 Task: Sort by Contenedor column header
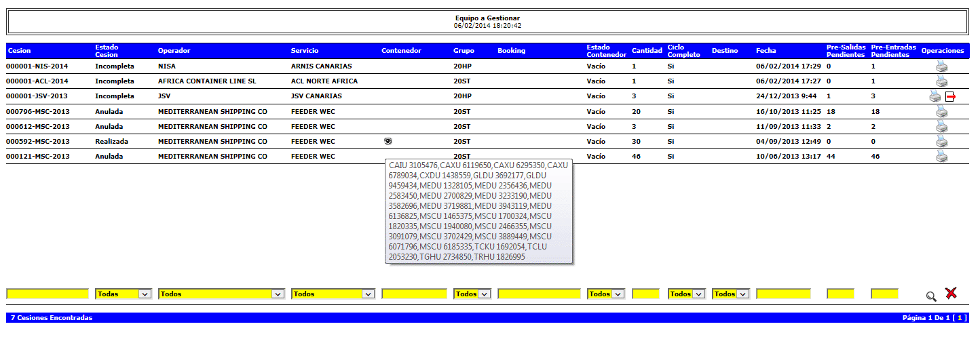pyautogui.click(x=401, y=51)
